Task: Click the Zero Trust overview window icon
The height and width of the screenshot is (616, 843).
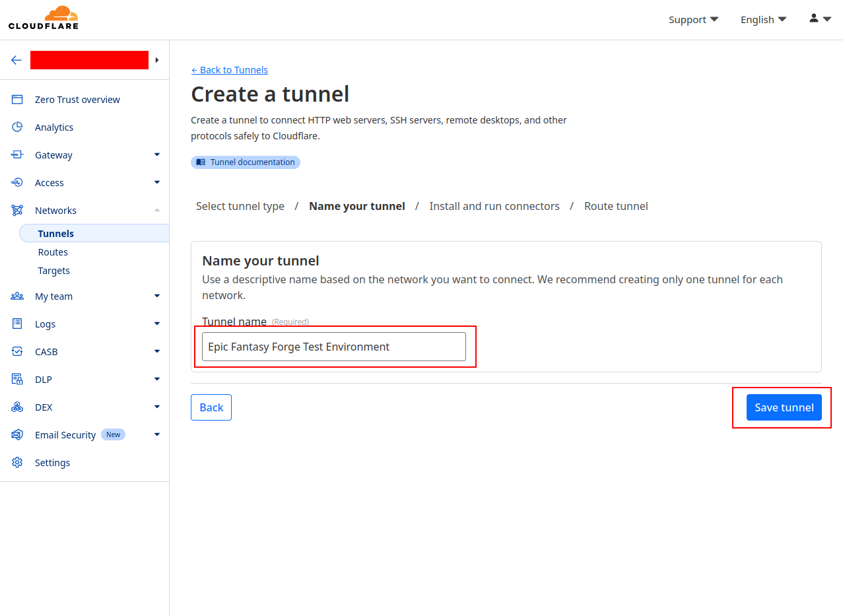Action: point(17,100)
